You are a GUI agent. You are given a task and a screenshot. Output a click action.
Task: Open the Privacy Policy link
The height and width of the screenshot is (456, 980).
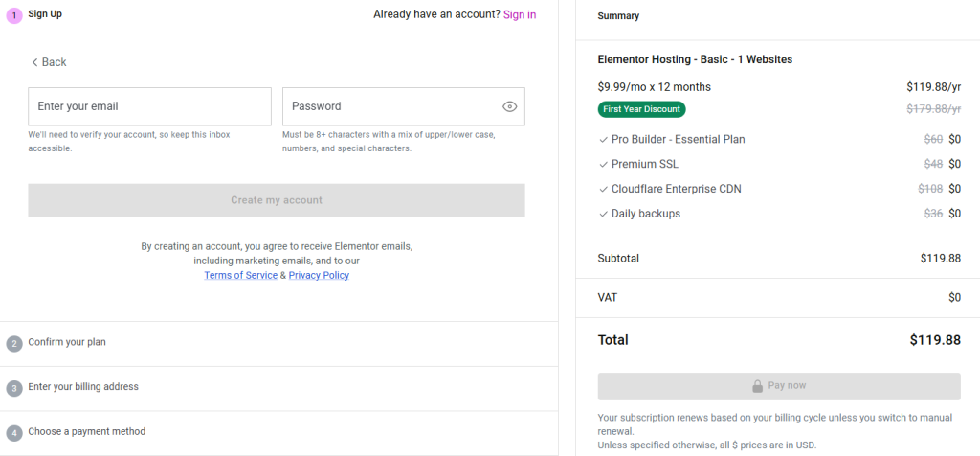click(319, 275)
